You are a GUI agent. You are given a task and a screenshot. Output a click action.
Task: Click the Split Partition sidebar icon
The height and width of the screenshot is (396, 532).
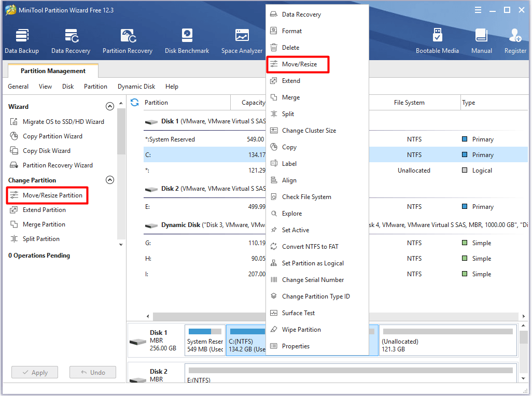tap(14, 238)
